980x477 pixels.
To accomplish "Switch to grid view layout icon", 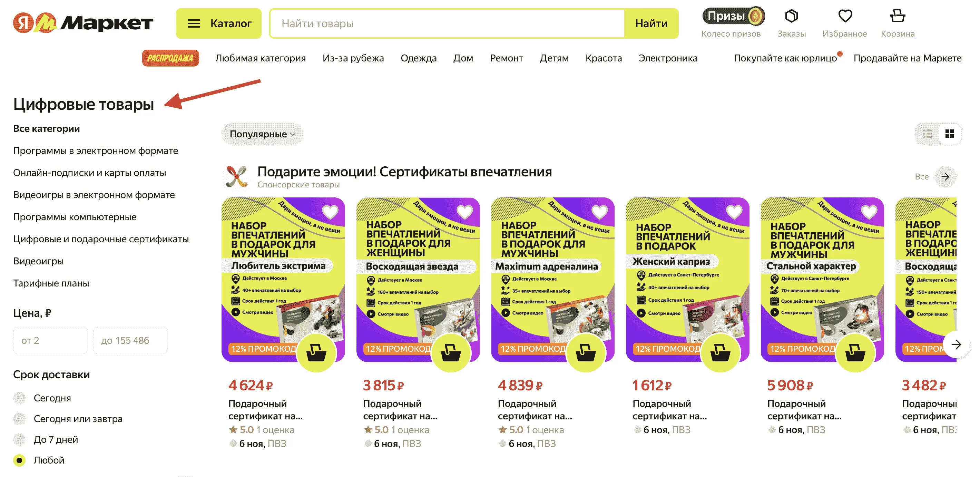I will tap(949, 134).
